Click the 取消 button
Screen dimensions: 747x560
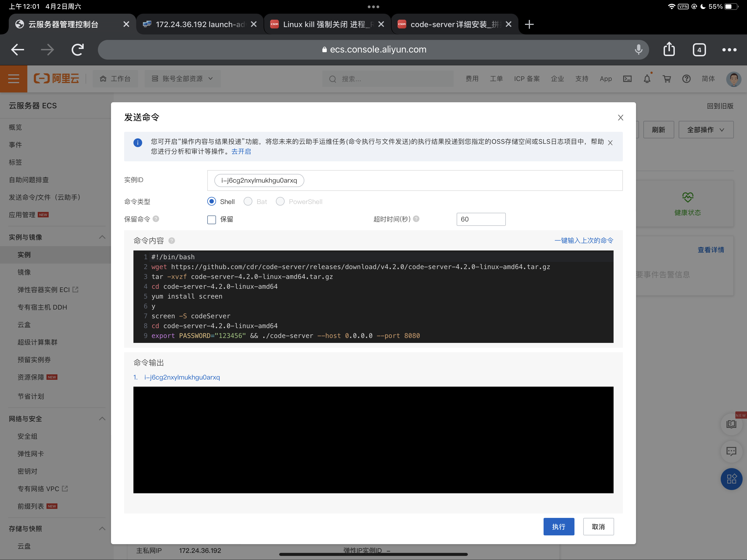point(598,527)
